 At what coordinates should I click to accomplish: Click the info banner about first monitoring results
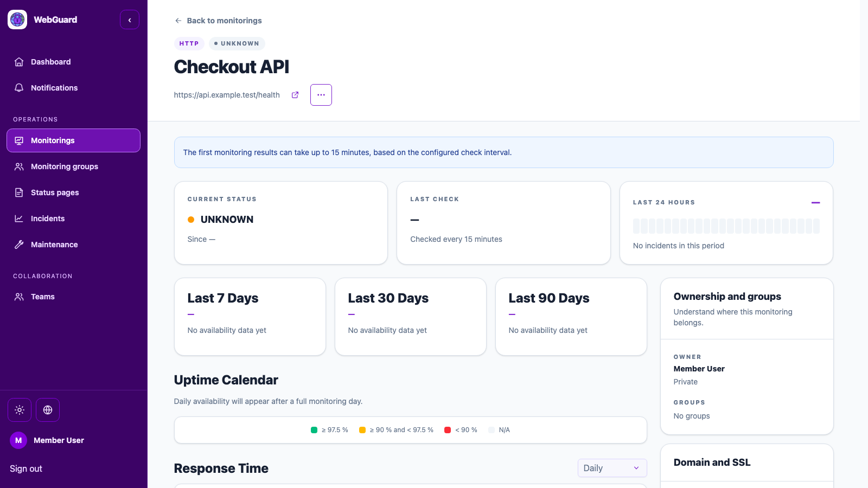point(503,152)
